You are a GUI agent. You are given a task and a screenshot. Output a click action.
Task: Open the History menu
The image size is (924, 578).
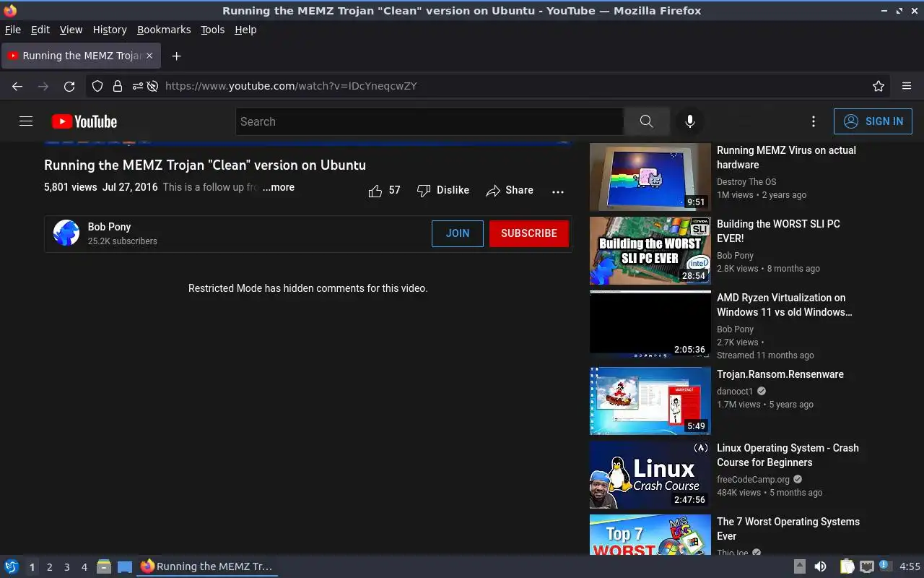point(110,30)
